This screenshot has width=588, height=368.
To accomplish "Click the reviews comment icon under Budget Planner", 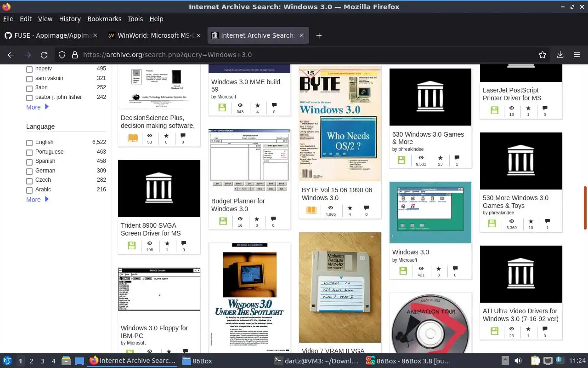I will pyautogui.click(x=273, y=219).
